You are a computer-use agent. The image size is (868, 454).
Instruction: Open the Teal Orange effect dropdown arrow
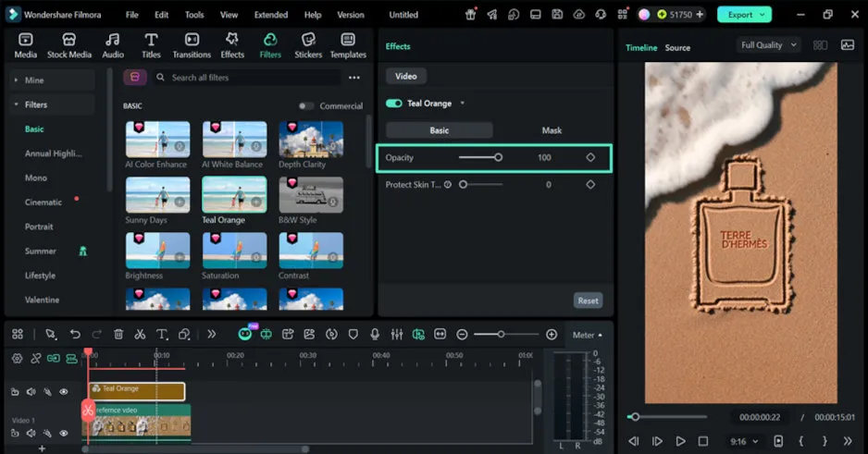coord(463,104)
